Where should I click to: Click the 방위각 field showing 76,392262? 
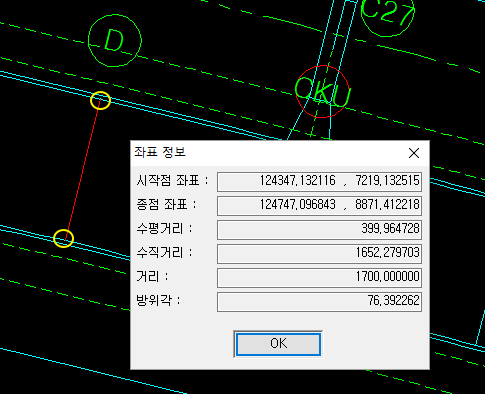coord(319,302)
